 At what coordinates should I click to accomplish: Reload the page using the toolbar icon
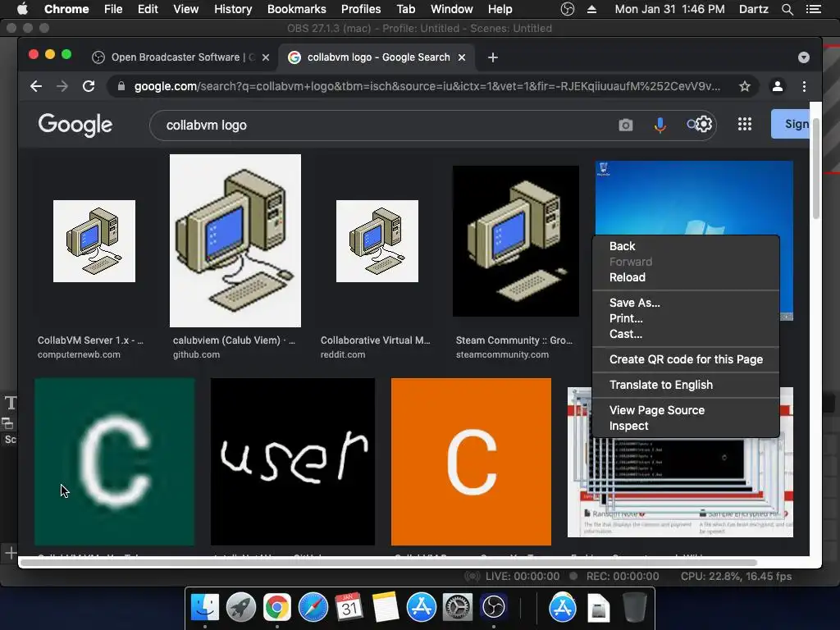coord(89,86)
